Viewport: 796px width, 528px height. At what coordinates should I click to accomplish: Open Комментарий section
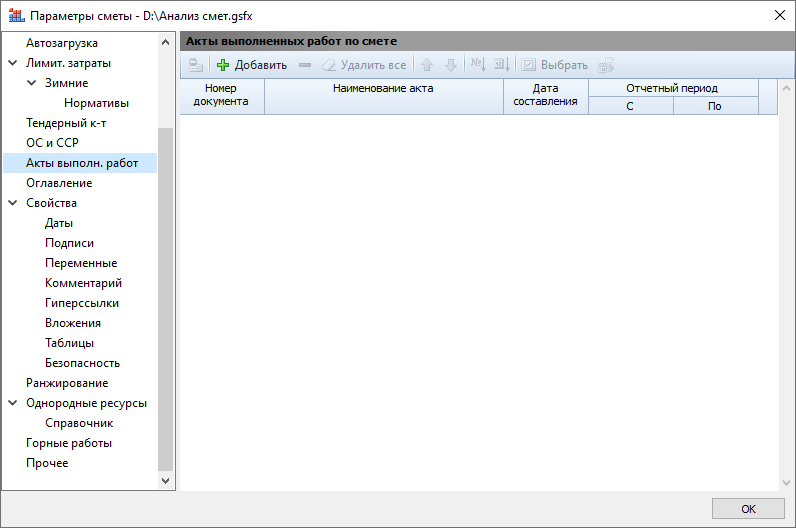click(83, 283)
